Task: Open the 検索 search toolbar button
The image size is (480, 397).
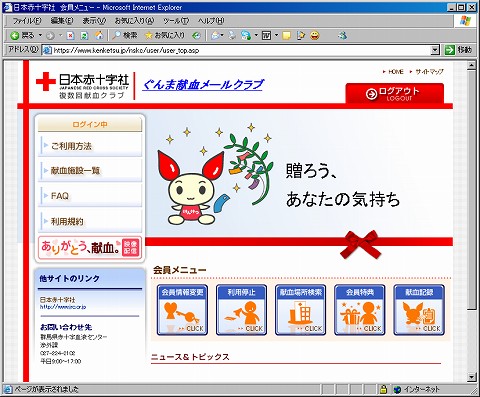Action: pyautogui.click(x=124, y=35)
